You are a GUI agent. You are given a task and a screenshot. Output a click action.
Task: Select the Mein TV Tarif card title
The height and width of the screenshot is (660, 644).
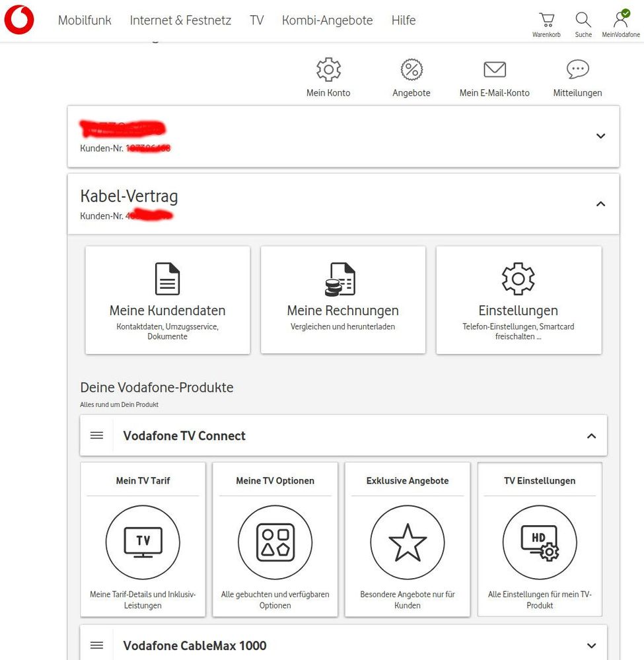click(143, 480)
